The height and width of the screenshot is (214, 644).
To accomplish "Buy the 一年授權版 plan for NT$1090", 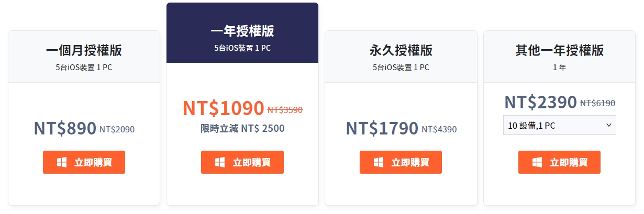I will 242,162.
